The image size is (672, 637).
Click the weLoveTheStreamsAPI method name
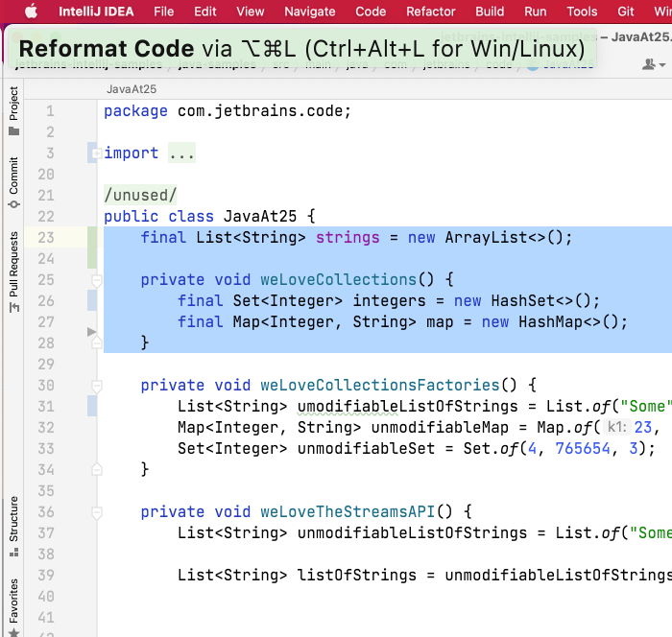348,512
